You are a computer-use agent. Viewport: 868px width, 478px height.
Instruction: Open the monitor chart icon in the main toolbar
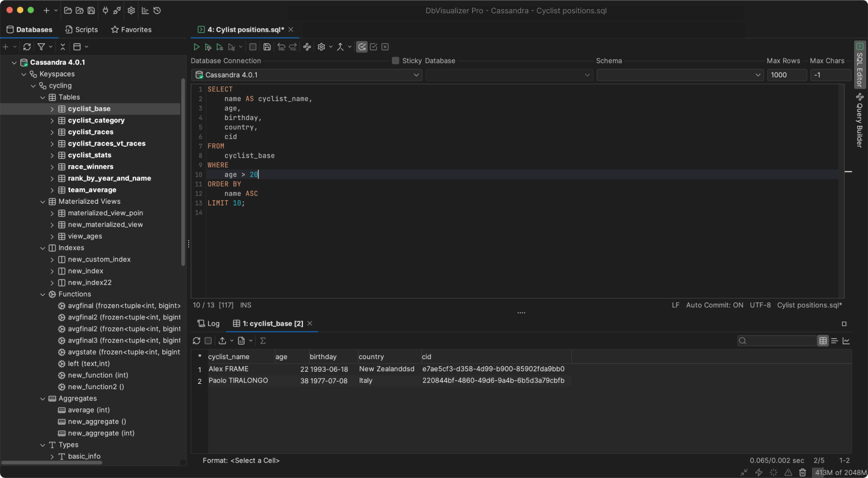coord(145,10)
